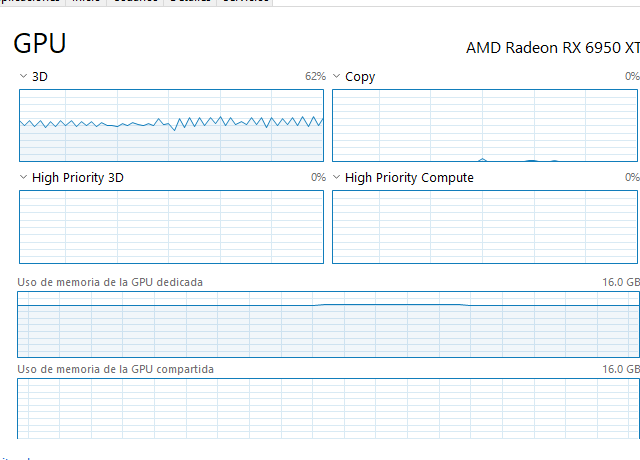The image size is (640, 460).
Task: Expand the High Priority Compute engine selector
Action: coord(337,177)
